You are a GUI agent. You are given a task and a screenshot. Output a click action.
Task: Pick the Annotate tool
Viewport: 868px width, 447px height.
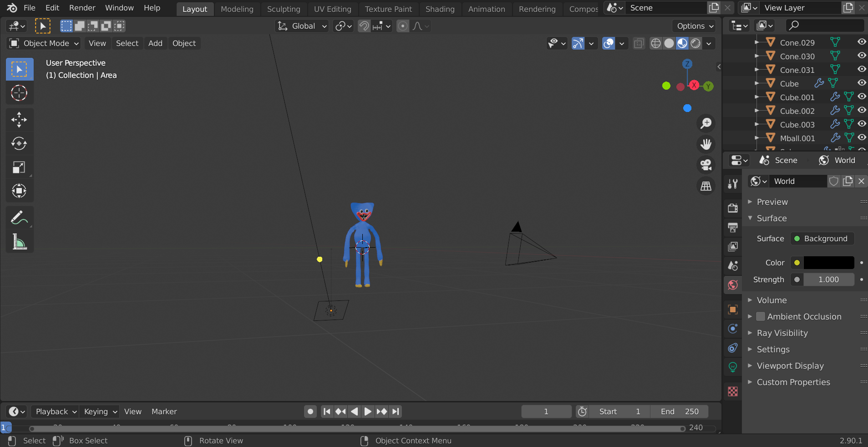[x=19, y=217]
